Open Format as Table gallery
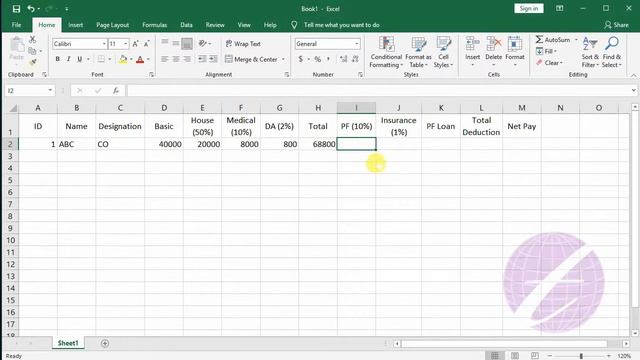The height and width of the screenshot is (360, 640). point(418,52)
